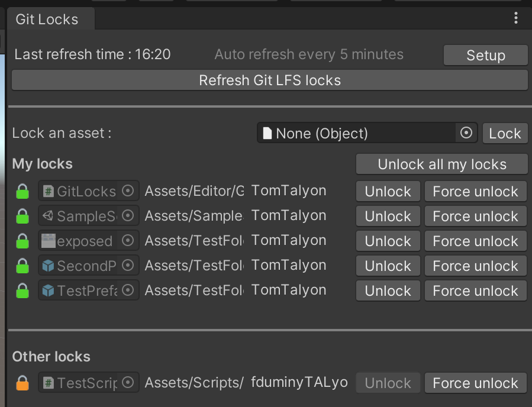This screenshot has height=407, width=532.
Task: Force unlock the TestScript other lock
Action: tap(475, 383)
